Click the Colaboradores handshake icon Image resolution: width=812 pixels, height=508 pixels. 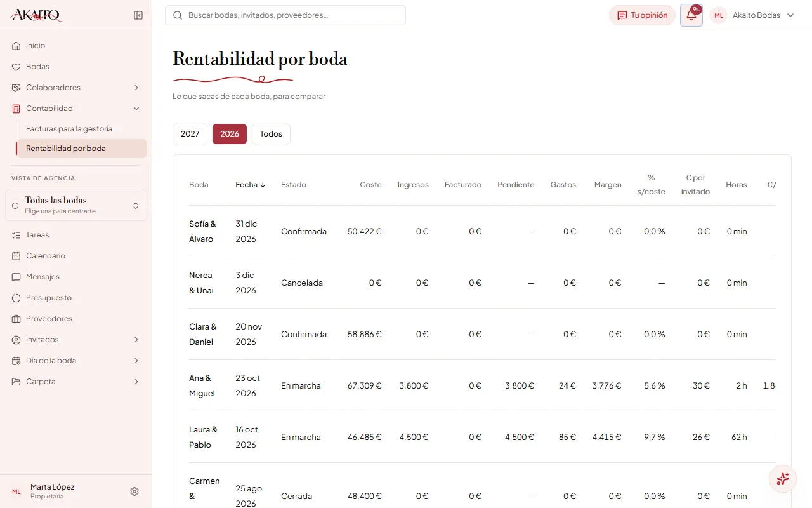[x=16, y=88]
